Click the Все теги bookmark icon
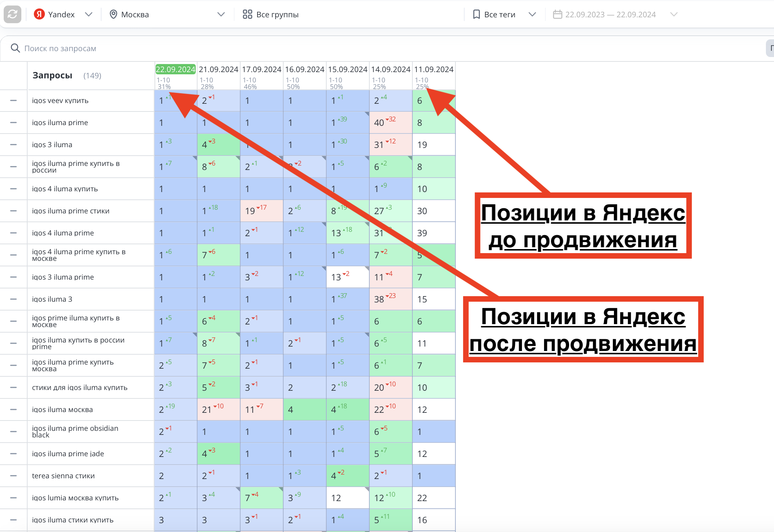Image resolution: width=774 pixels, height=532 pixels. 476,14
